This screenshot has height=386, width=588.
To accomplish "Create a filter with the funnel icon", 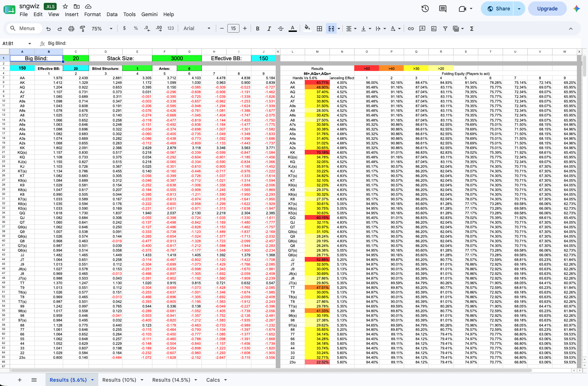I will (x=445, y=29).
